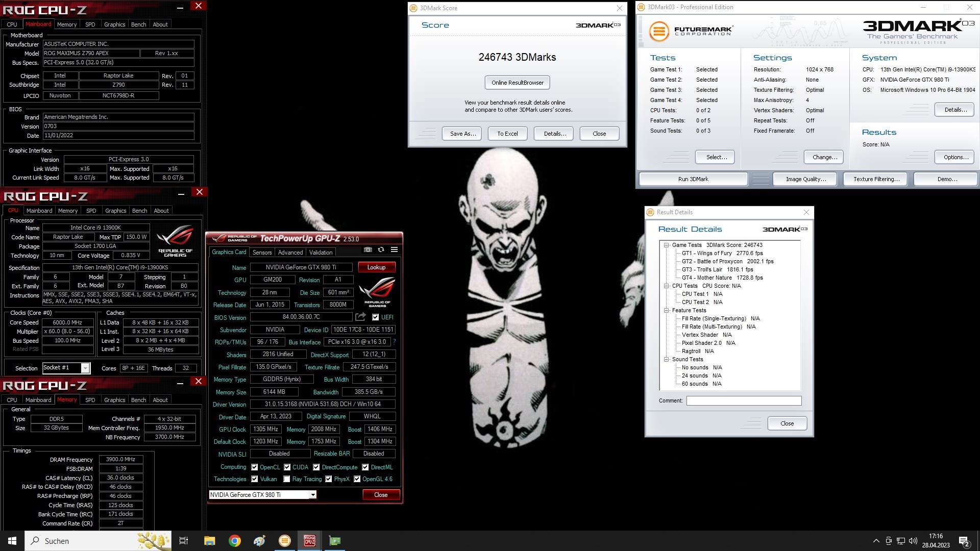Click Demo button in 3DMark03
Screen dimensions: 980x551
[x=947, y=179]
